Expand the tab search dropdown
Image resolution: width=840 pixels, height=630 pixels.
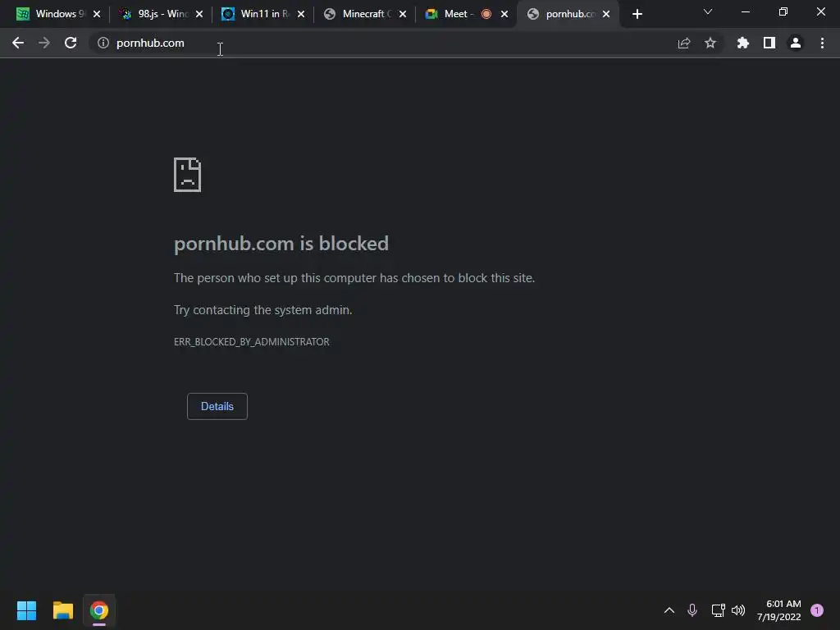point(708,11)
